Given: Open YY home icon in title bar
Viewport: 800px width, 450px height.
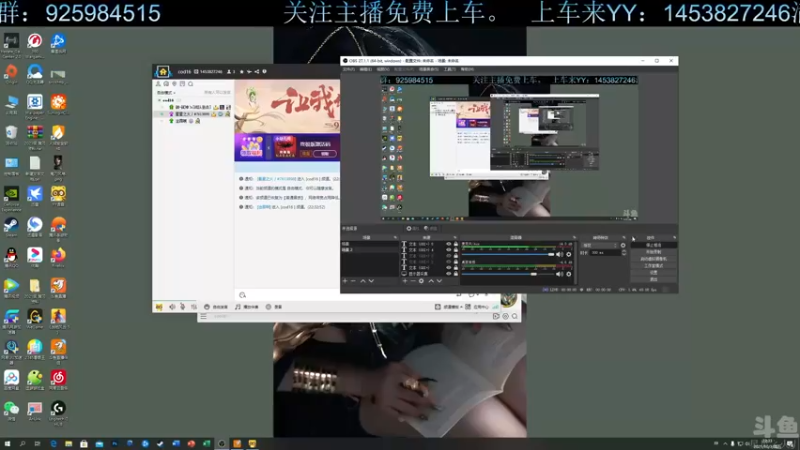Looking at the screenshot, I should [x=163, y=71].
